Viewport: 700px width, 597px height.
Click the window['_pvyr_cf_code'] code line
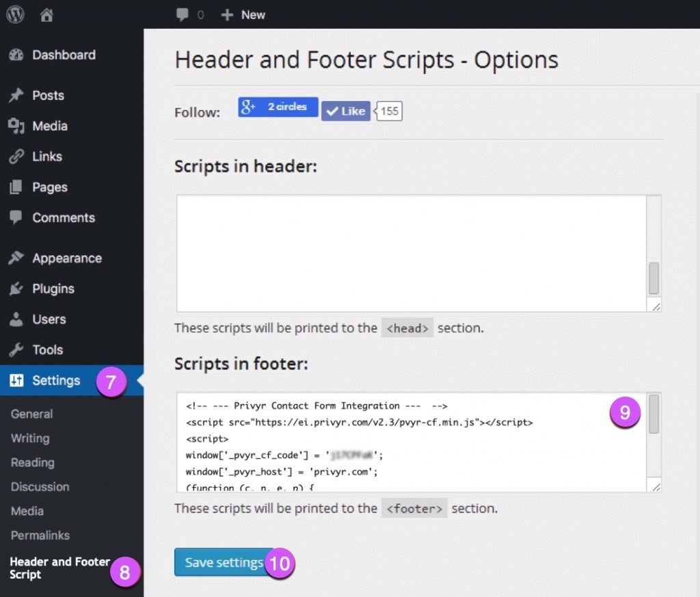(284, 455)
